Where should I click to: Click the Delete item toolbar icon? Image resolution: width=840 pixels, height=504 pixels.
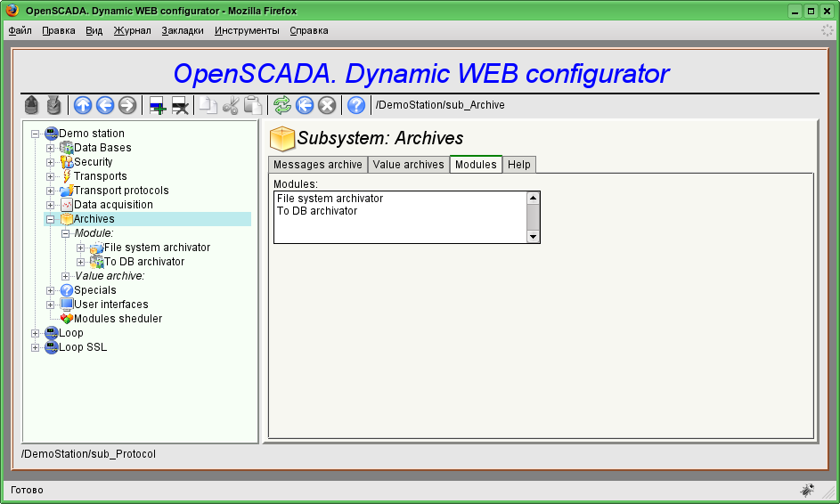(179, 105)
